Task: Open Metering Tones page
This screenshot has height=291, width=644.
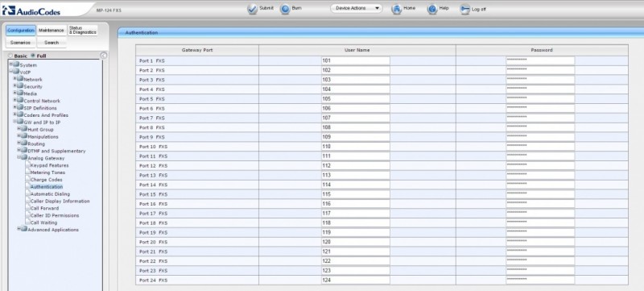Action: (x=47, y=173)
